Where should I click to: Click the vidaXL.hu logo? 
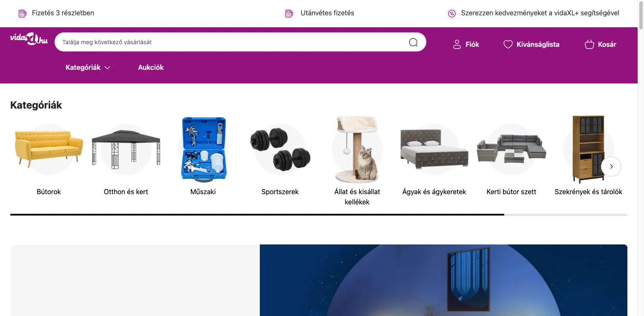[29, 40]
